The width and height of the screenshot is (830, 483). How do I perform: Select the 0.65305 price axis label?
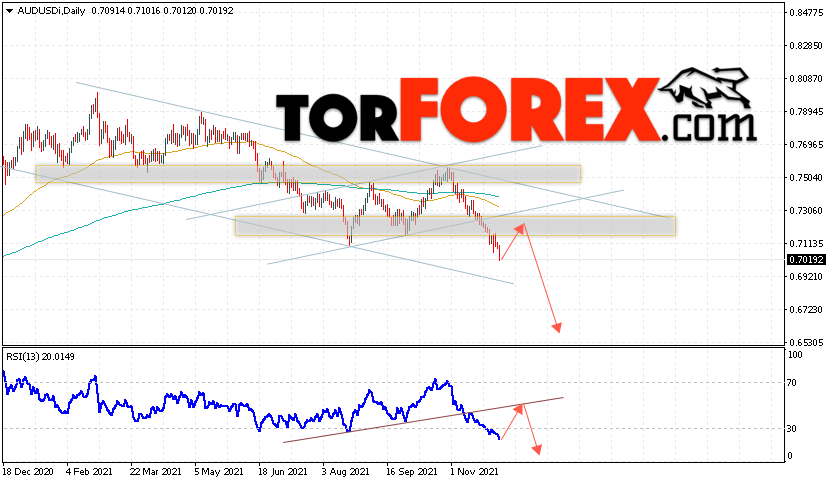point(806,343)
